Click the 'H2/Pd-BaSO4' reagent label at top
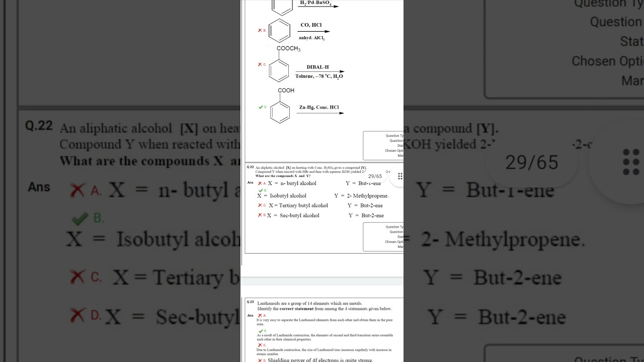 coord(315,3)
